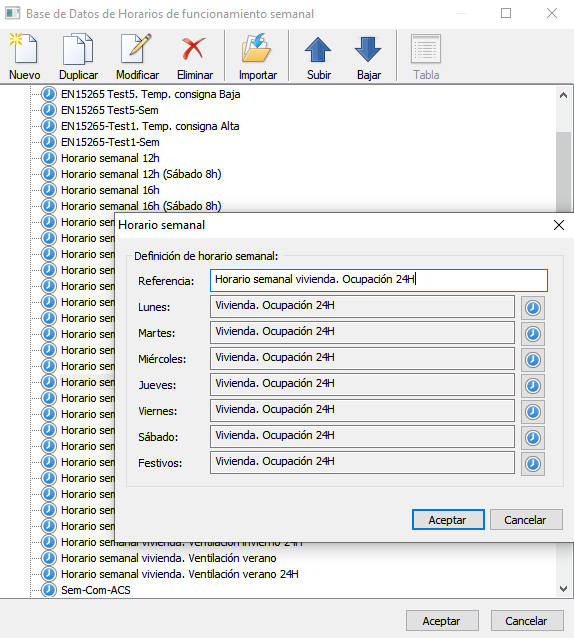This screenshot has width=574, height=638.
Task: Click the Nuevo toolbar icon
Action: [24, 56]
